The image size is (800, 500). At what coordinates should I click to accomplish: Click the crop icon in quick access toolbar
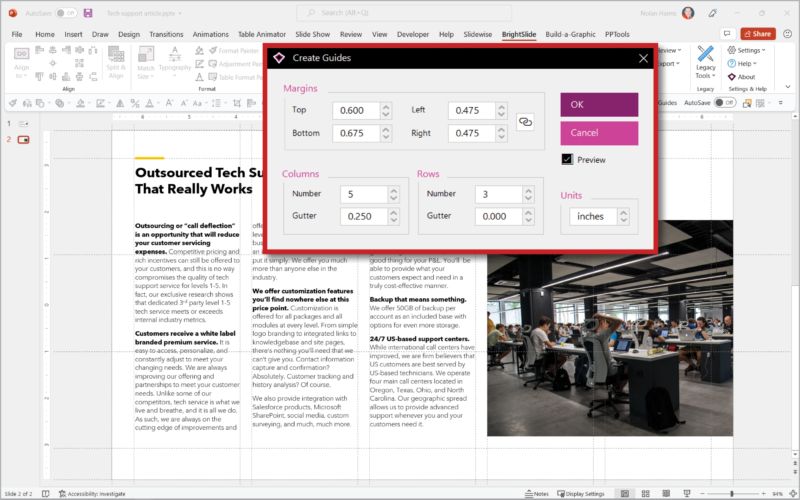click(237, 103)
